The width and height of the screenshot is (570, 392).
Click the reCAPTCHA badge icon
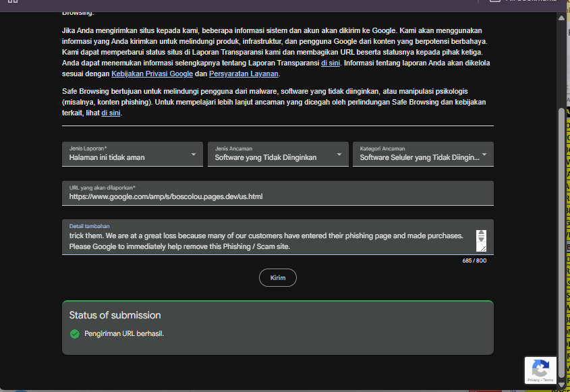point(540,370)
